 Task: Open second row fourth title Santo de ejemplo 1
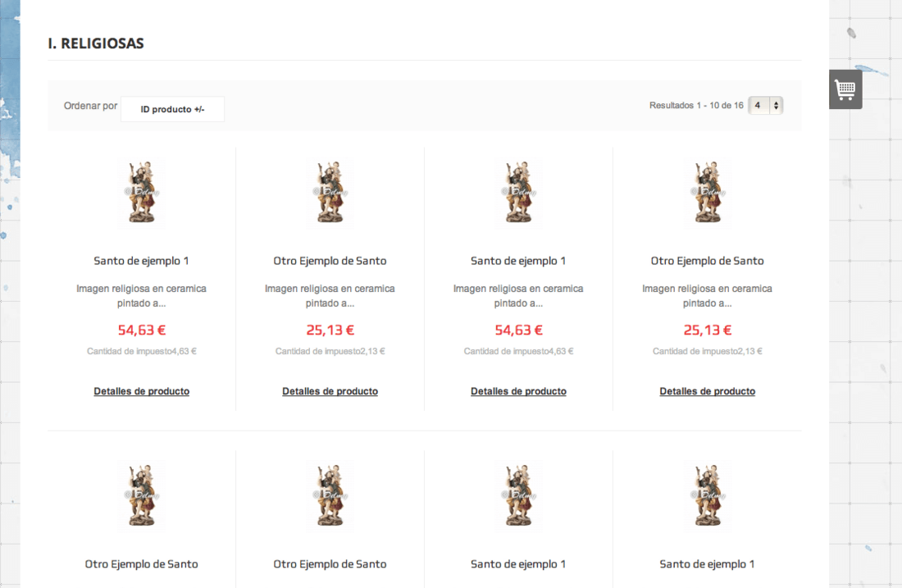[x=707, y=564]
